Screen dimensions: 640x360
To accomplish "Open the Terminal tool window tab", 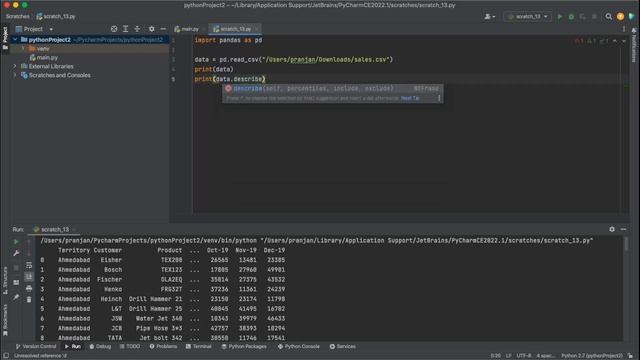I will (x=199, y=347).
